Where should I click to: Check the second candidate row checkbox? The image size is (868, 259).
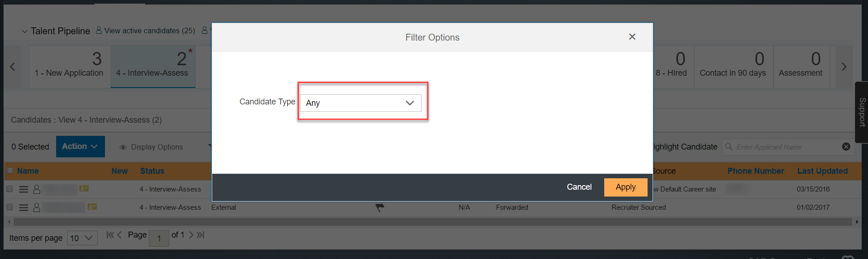(10, 207)
